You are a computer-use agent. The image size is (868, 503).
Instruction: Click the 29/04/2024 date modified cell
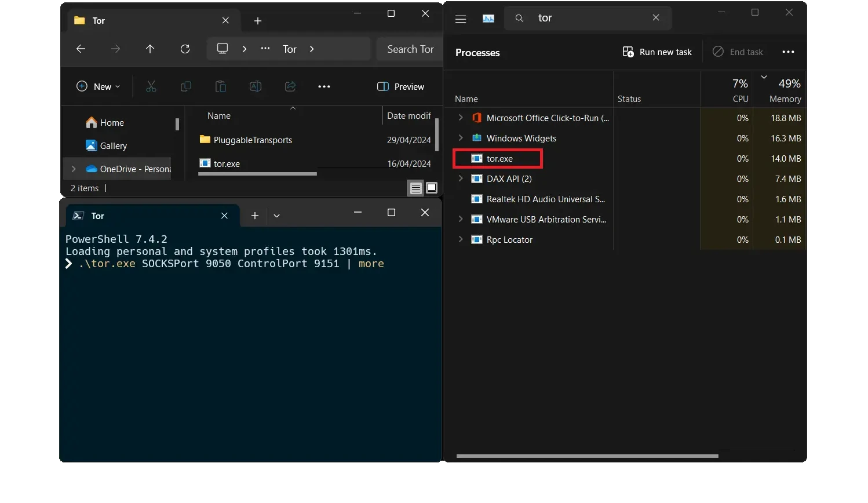409,140
